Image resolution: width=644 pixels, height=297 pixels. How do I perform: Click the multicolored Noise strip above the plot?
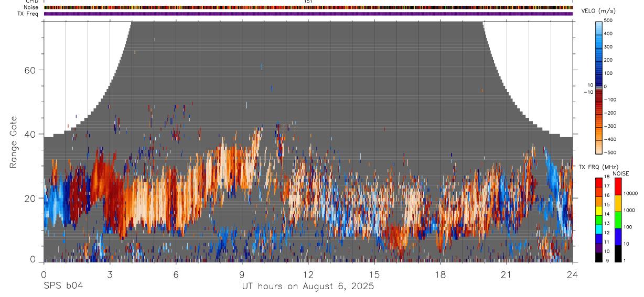pyautogui.click(x=308, y=7)
